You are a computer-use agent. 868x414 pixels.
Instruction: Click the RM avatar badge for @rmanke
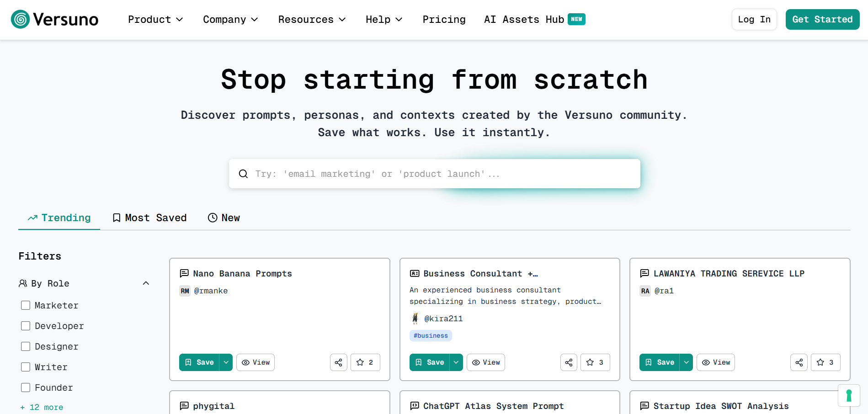[x=185, y=291]
